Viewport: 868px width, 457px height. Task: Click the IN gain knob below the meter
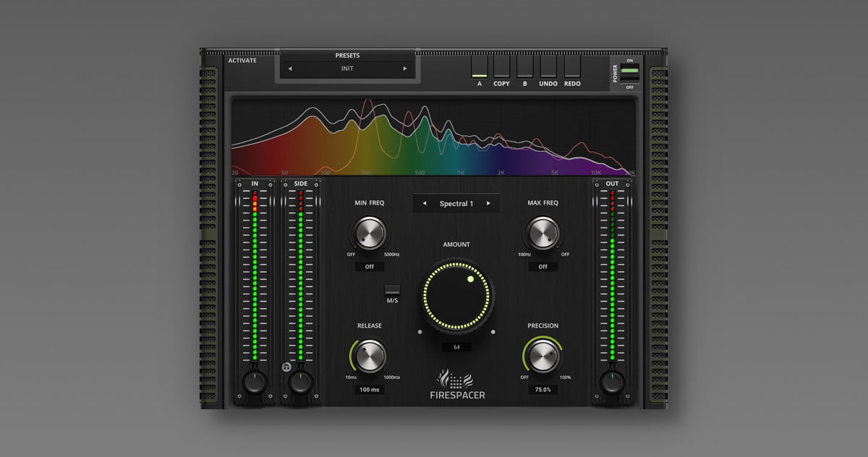pyautogui.click(x=255, y=382)
